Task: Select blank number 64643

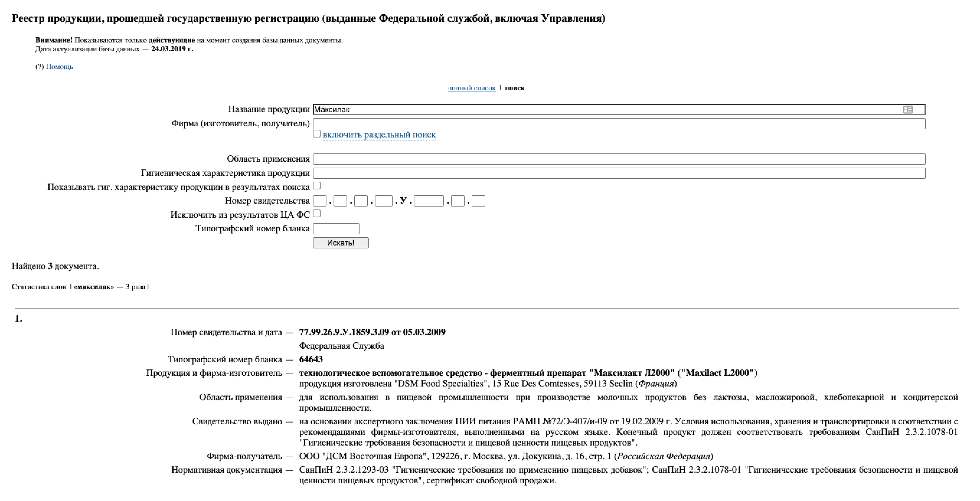Action: (311, 359)
